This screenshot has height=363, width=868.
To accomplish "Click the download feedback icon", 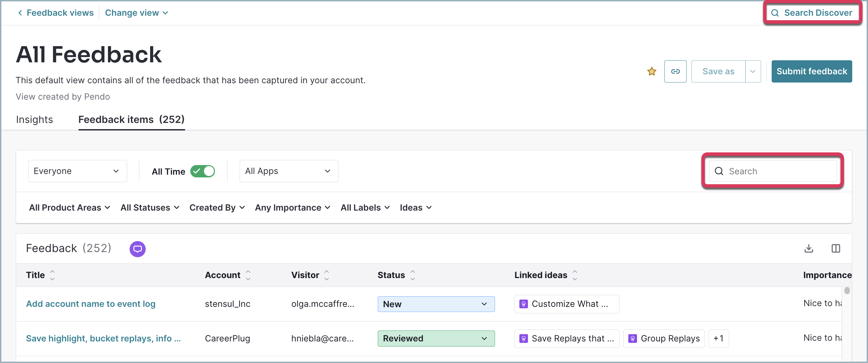I will click(x=809, y=248).
